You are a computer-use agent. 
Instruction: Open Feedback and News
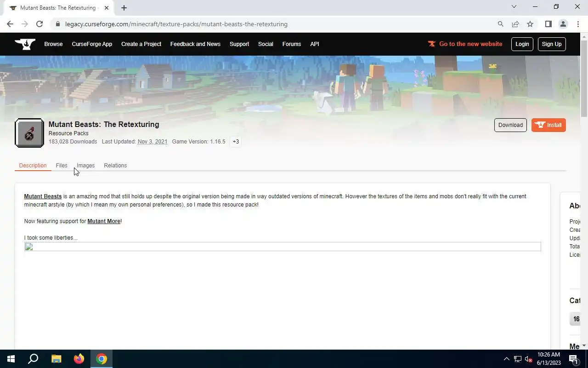click(195, 44)
